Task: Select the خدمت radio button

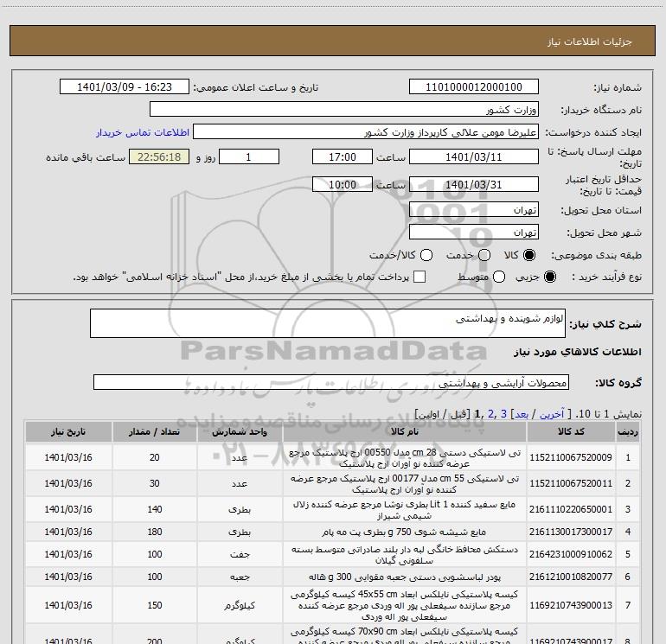Action: pyautogui.click(x=484, y=255)
